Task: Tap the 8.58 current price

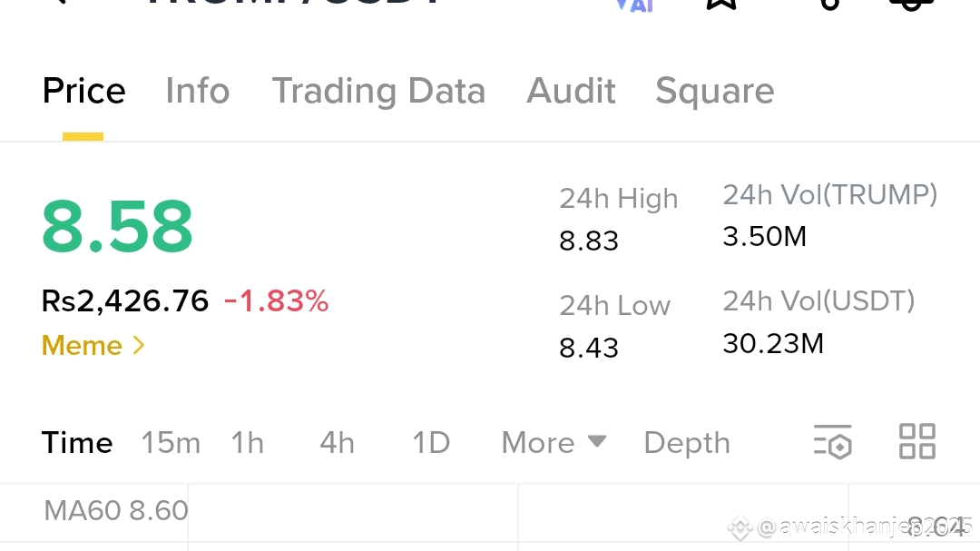Action: pos(117,226)
